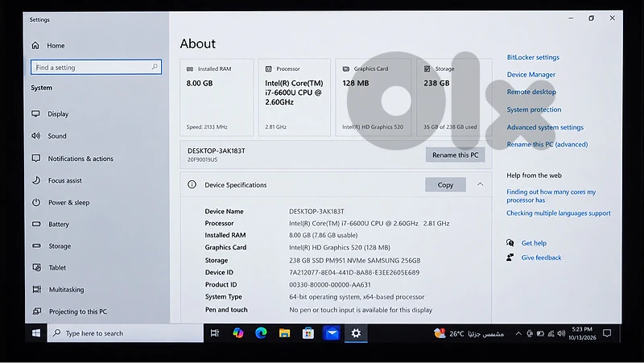644x363 pixels.
Task: Click the Processor summary card
Action: click(x=295, y=97)
